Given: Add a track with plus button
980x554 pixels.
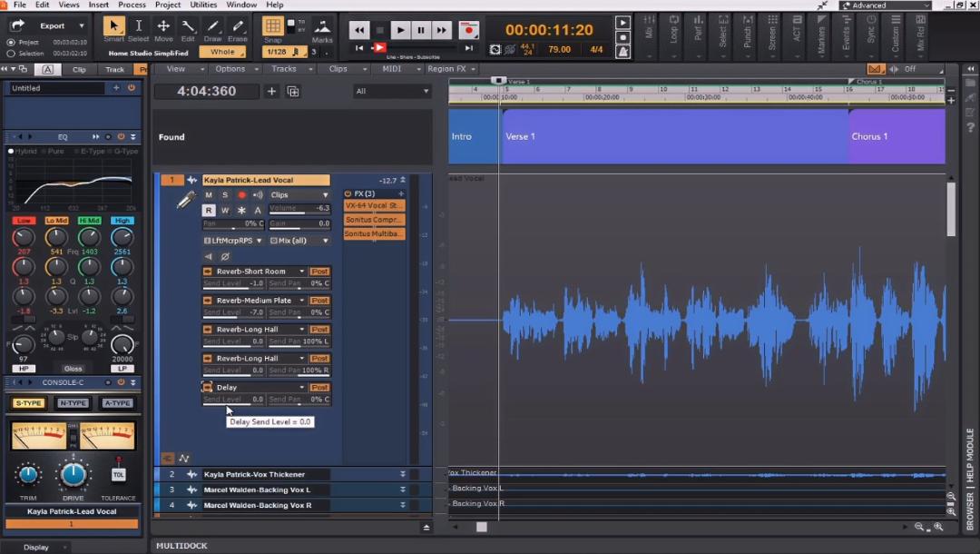Looking at the screenshot, I should coord(271,92).
